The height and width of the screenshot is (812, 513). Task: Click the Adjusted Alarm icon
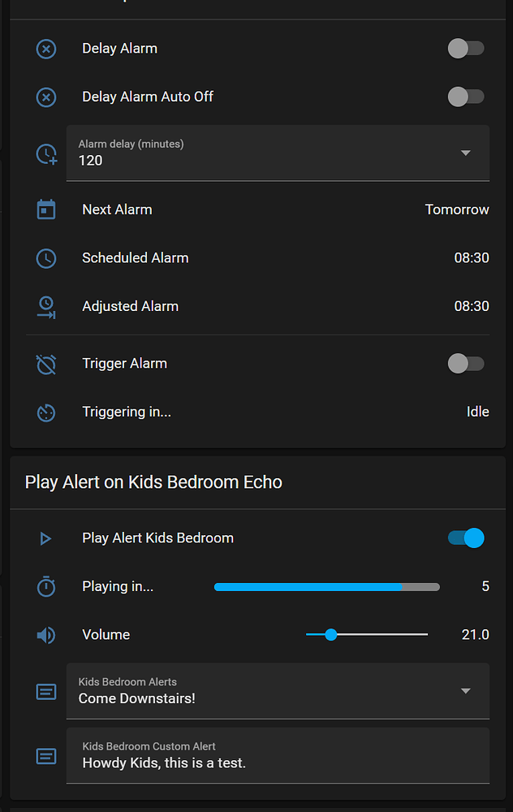tap(46, 306)
